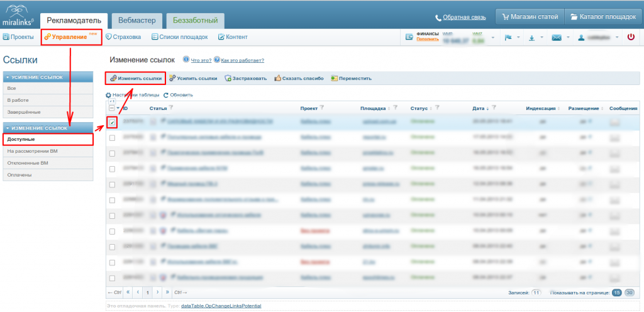Click the gear icon for Настройки таблицы
644x312 pixels.
pyautogui.click(x=108, y=95)
